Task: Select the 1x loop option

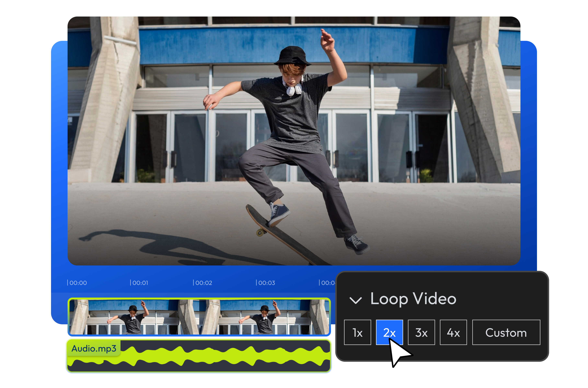Action: [357, 332]
